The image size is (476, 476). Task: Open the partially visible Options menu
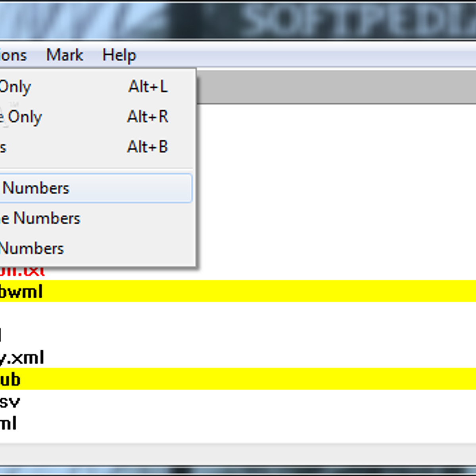pyautogui.click(x=12, y=55)
